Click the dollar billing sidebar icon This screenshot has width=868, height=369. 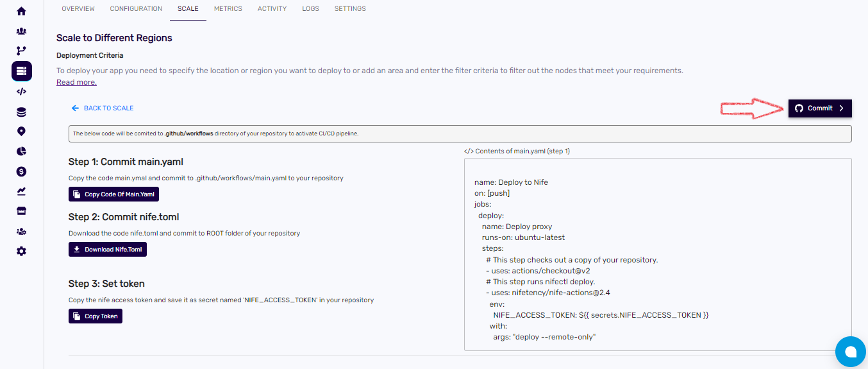point(21,171)
